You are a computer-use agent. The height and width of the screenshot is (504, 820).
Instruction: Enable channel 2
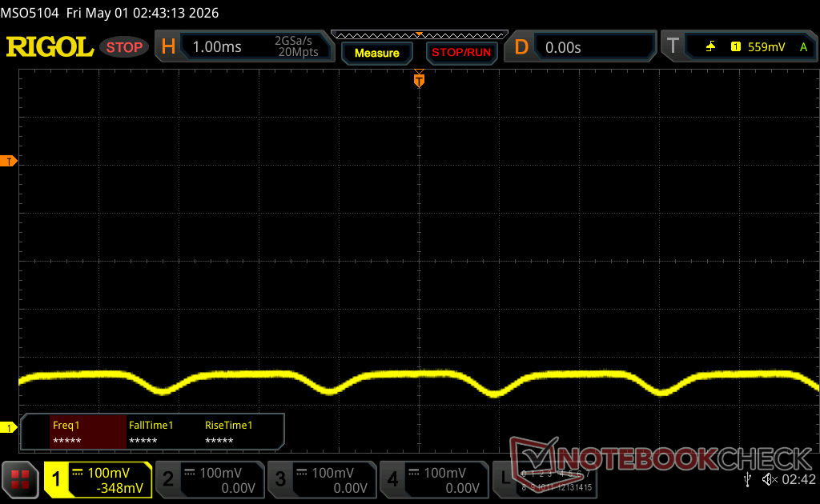point(211,479)
